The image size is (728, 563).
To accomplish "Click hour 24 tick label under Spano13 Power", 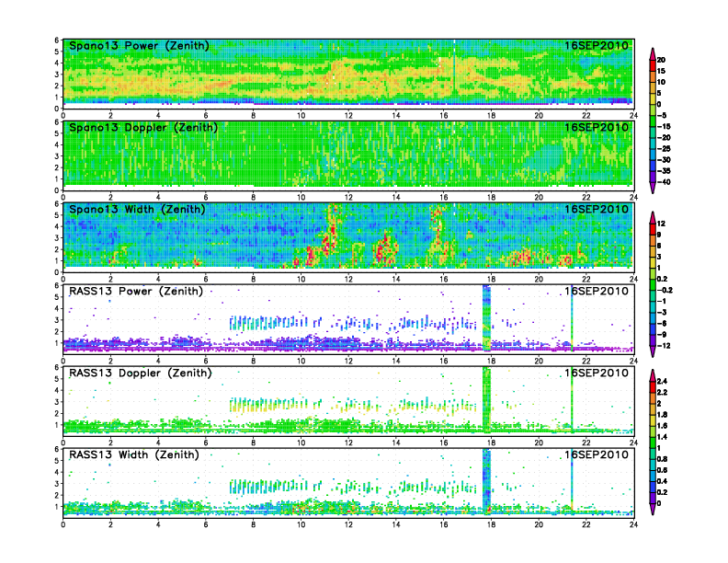I will tap(633, 116).
